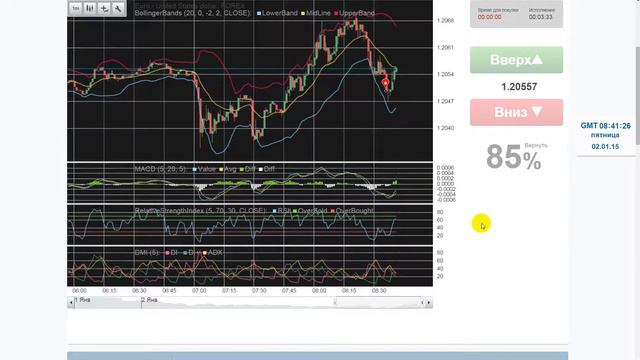Click the 1 Янв label in navigator
This screenshot has width=640, height=360.
click(x=83, y=300)
